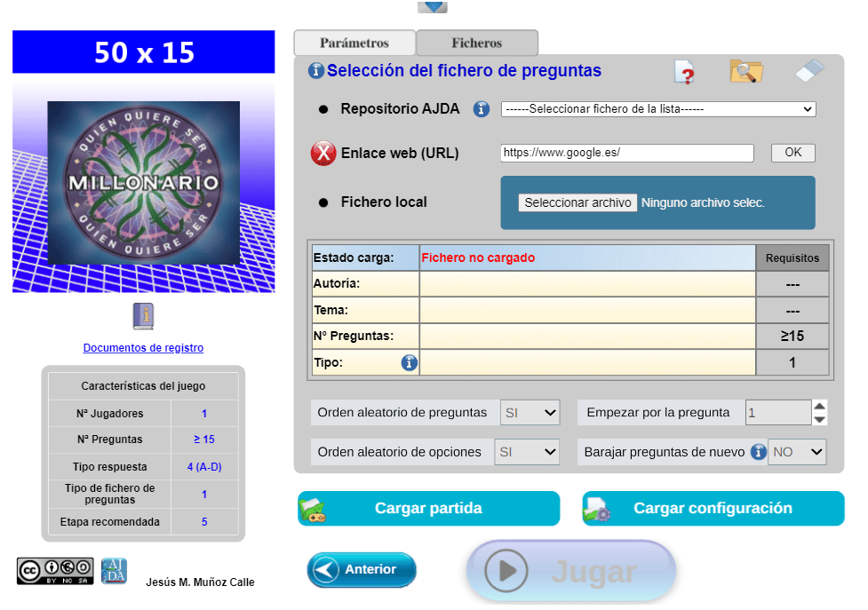Select the Repositorio AJDA source bullet
Viewport: 868px width, 610px height.
(x=323, y=109)
